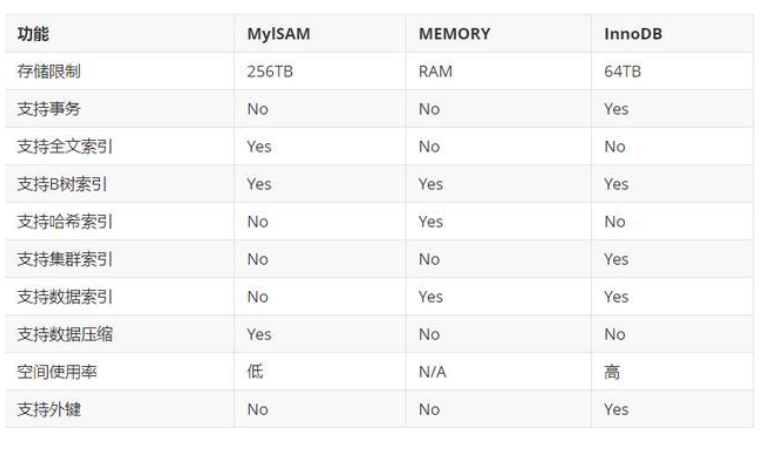Image resolution: width=773 pixels, height=449 pixels.
Task: Select the 256TB cell
Action: tap(269, 71)
